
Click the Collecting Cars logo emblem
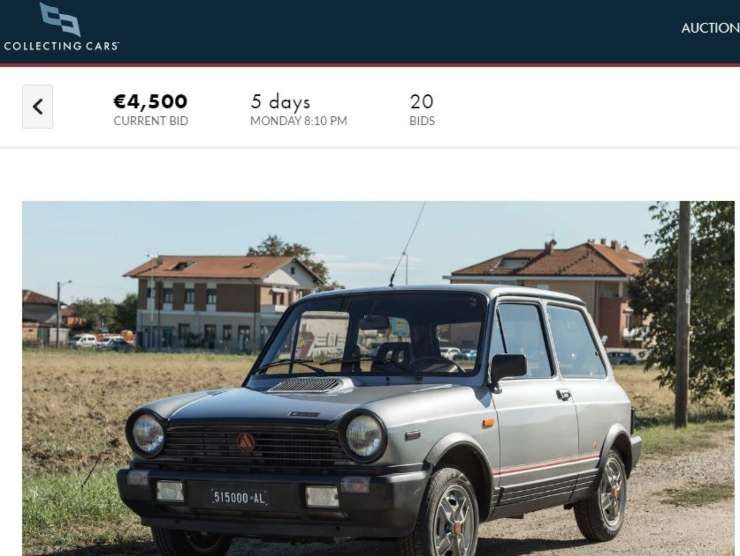click(60, 19)
